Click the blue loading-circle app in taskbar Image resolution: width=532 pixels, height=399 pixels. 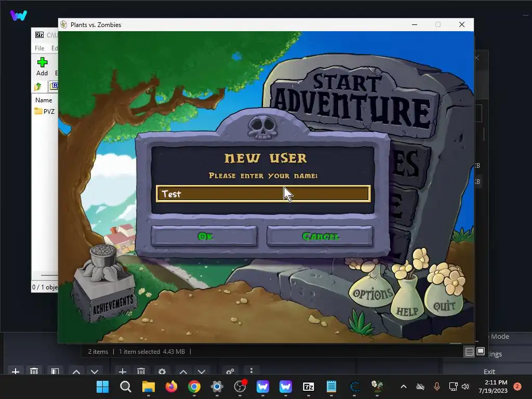pyautogui.click(x=354, y=387)
